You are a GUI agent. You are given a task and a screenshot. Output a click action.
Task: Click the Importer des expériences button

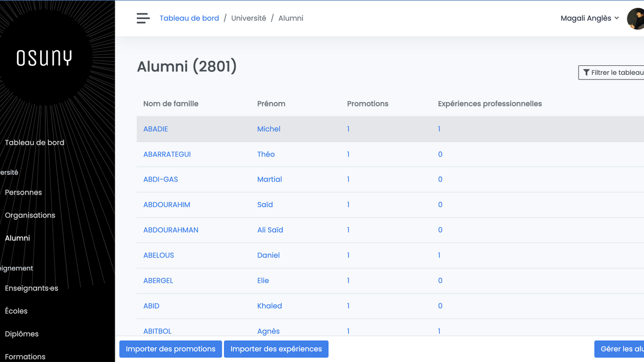pyautogui.click(x=276, y=349)
